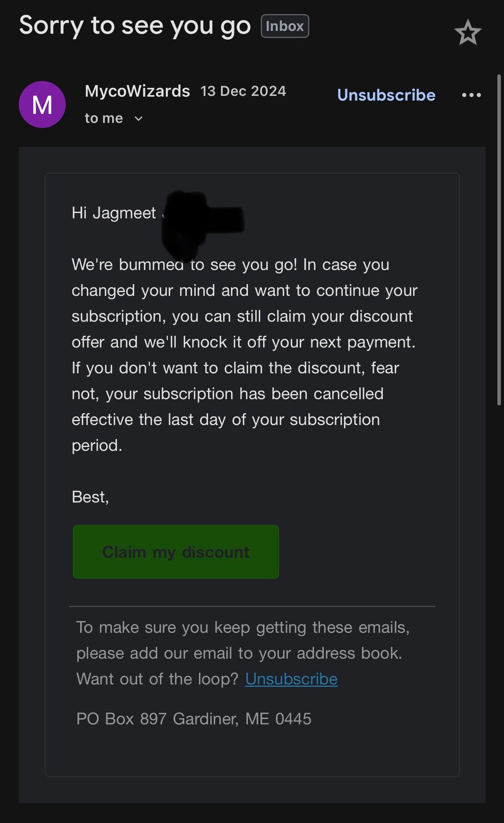Open the three-dot more options menu
Viewport: 504px width, 823px height.
(x=471, y=95)
